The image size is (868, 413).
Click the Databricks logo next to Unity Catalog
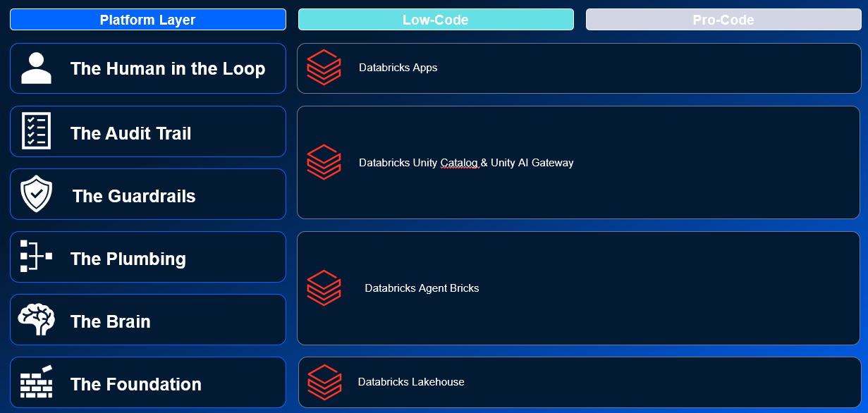pos(324,162)
